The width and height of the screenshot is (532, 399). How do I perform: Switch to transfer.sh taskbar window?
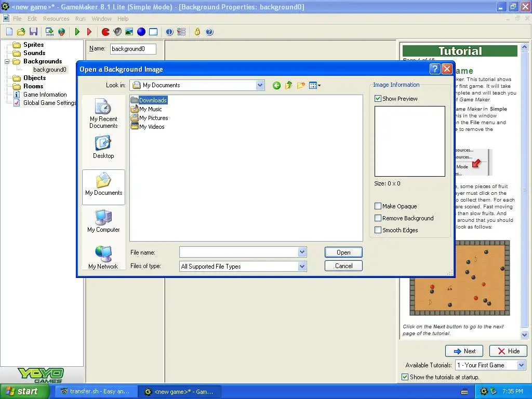coord(96,392)
